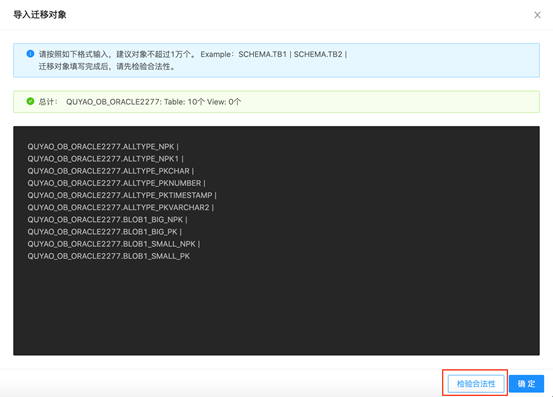Click the hint 迁移对象填写完成后，请先检验合法性
553x397 pixels.
(107, 66)
